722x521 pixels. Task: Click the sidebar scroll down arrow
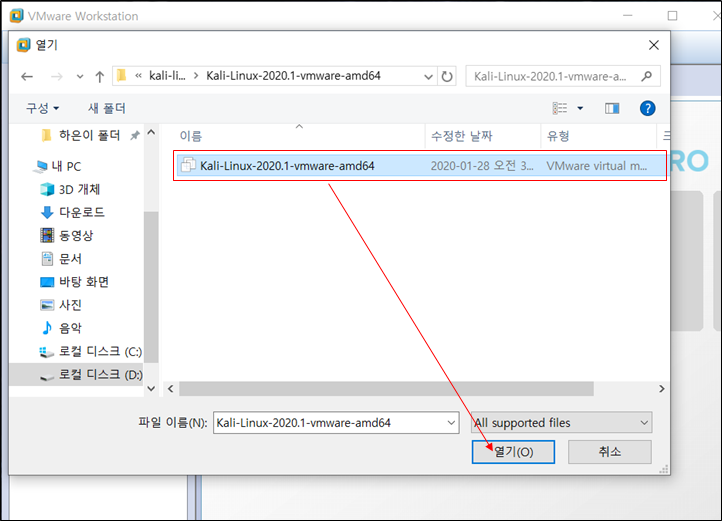click(x=151, y=389)
